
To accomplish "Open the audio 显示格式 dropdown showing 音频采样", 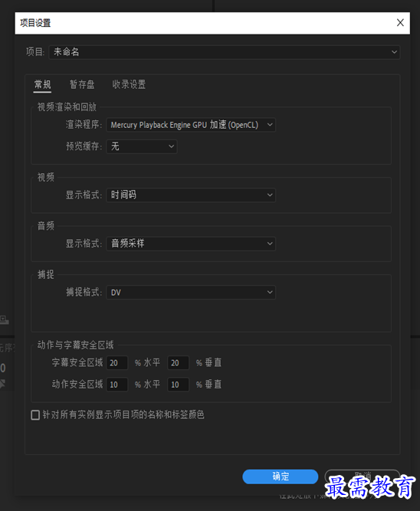I will [x=191, y=244].
